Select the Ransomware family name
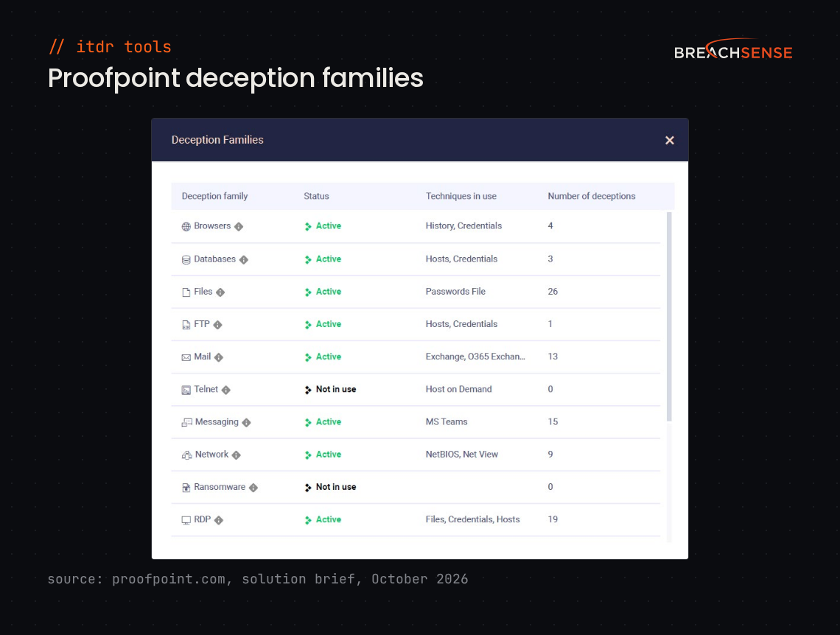Viewport: 840px width, 635px height. point(220,487)
